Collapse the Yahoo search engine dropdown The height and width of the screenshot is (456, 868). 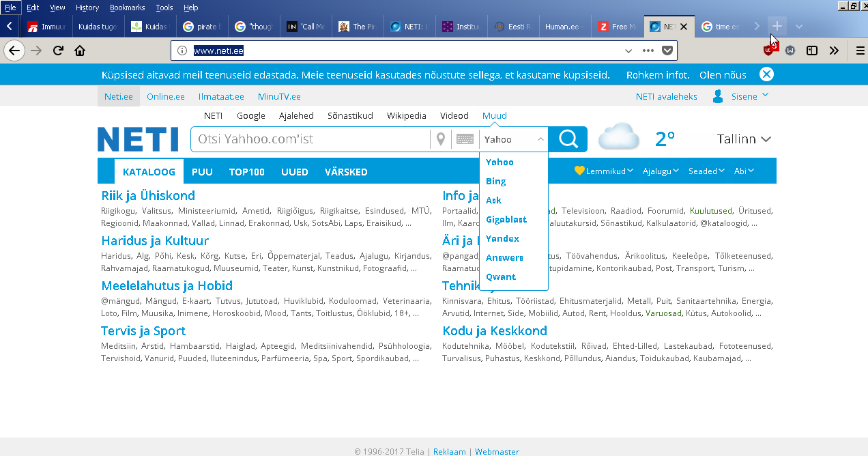point(540,139)
